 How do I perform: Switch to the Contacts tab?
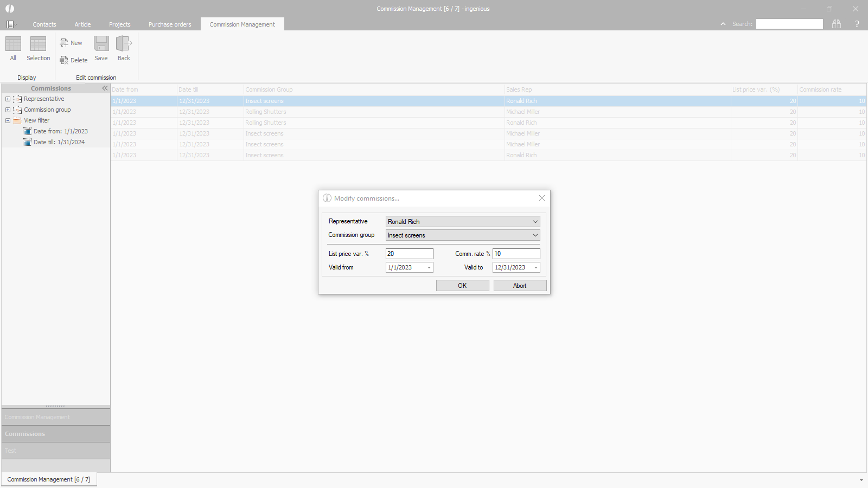tap(44, 24)
